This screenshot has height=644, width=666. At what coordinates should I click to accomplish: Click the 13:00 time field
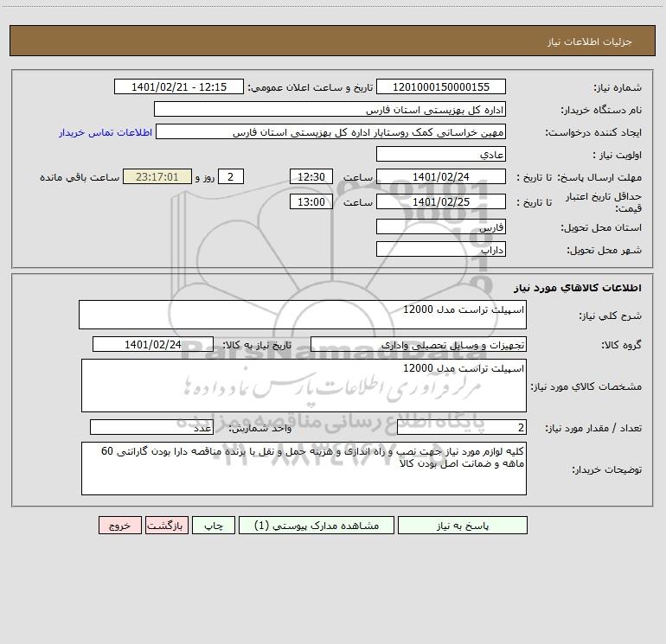tap(311, 201)
